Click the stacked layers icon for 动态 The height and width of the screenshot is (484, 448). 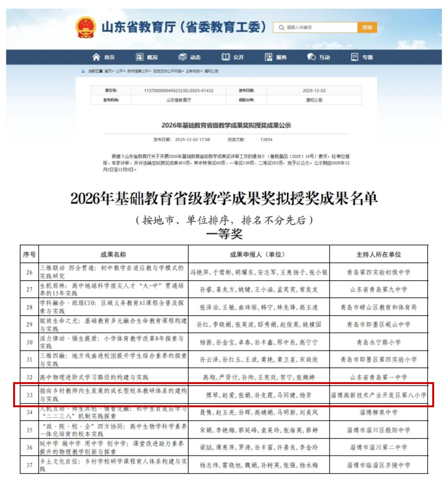pyautogui.click(x=183, y=57)
